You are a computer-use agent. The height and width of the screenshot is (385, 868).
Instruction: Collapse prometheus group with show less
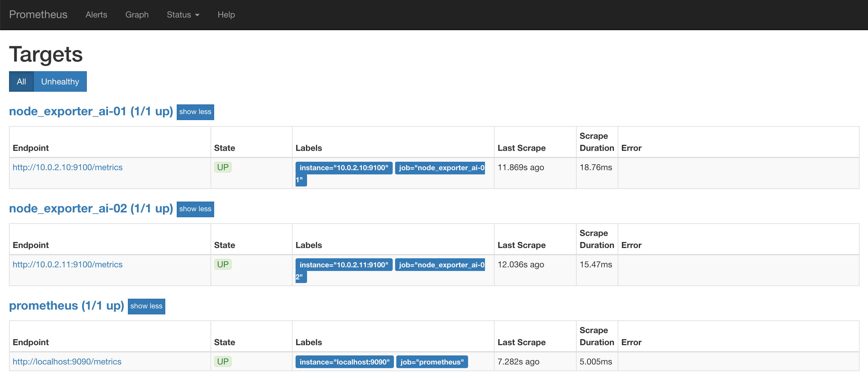[146, 306]
